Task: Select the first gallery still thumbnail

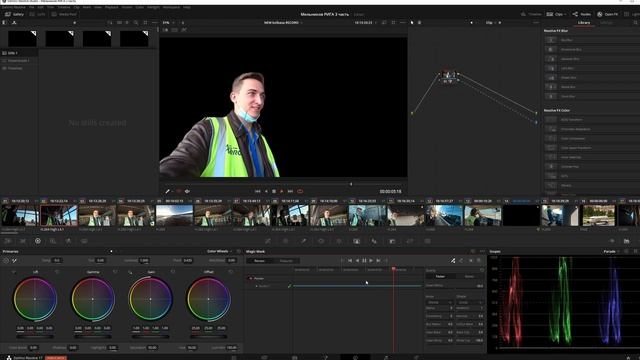Action: pos(22,39)
